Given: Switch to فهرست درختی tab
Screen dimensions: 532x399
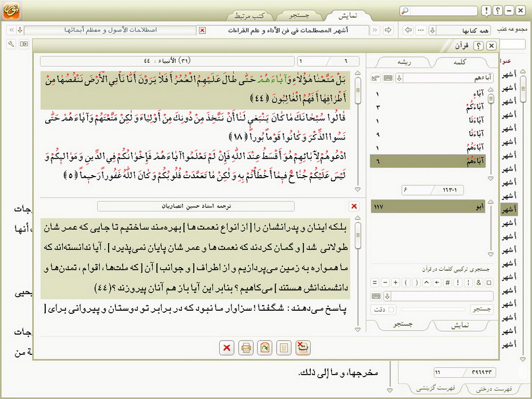Looking at the screenshot, I should [x=494, y=389].
